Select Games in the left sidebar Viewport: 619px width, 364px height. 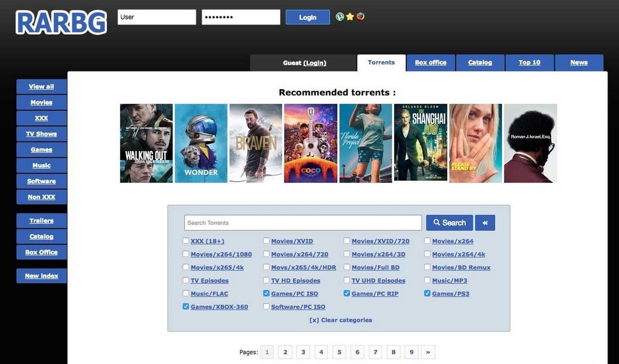click(x=41, y=150)
